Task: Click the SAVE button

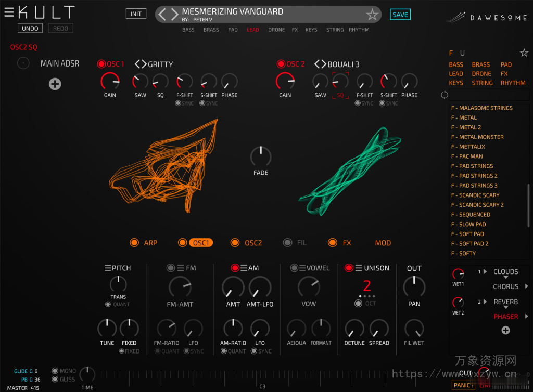Action: click(x=400, y=14)
